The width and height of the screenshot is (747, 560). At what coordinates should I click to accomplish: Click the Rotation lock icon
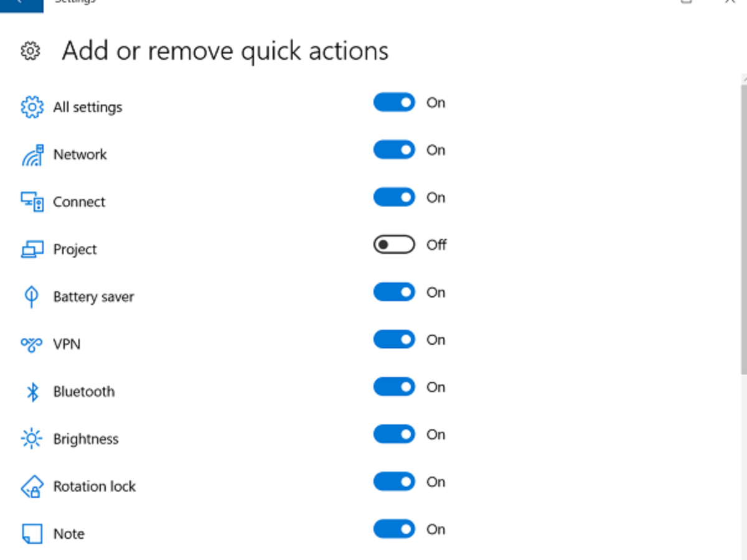pos(32,487)
